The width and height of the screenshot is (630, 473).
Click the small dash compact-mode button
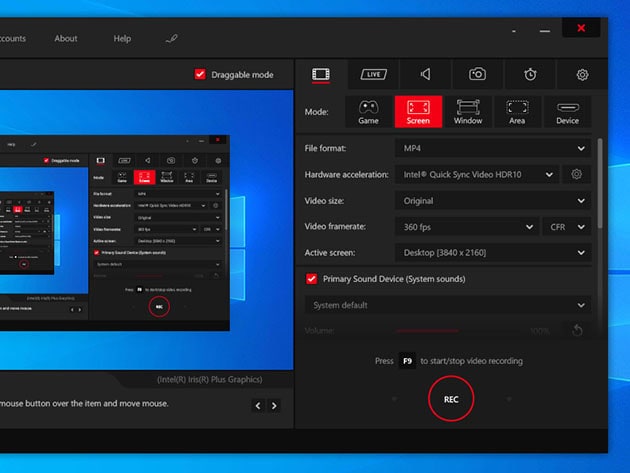[x=514, y=31]
